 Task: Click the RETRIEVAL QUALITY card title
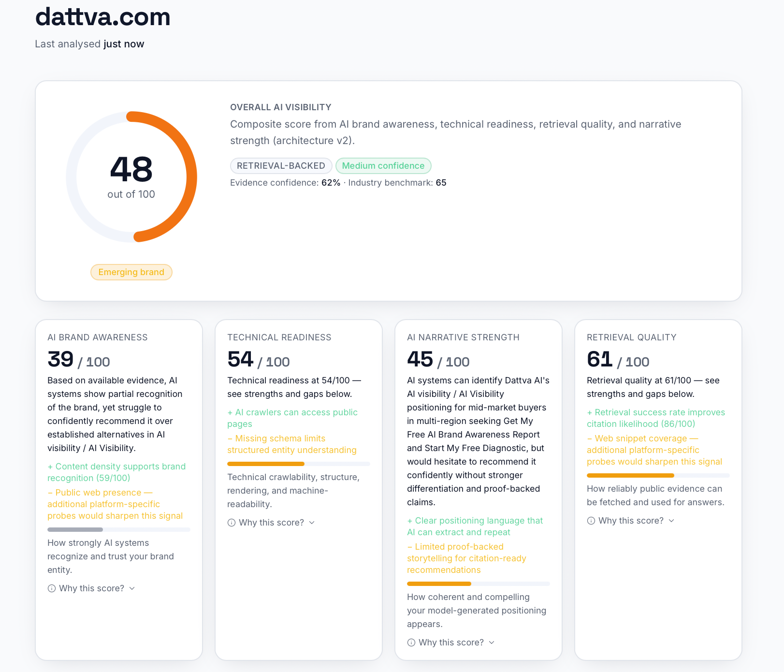click(x=632, y=337)
